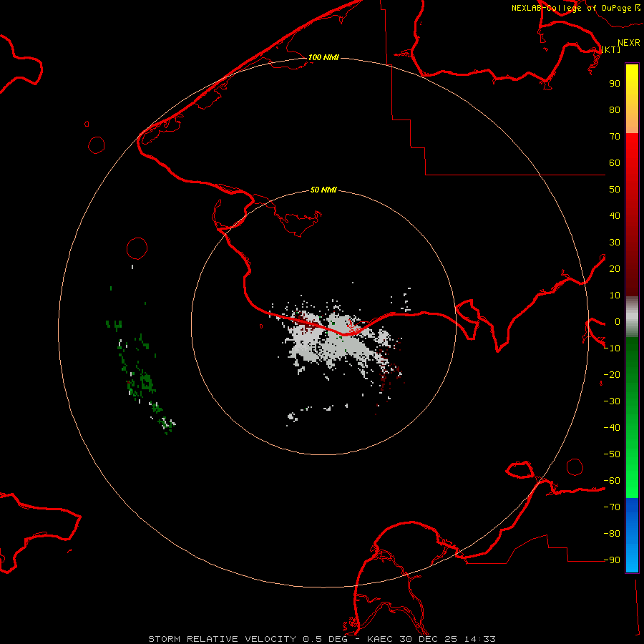Screen dimensions: 644x644
Task: Click the -10 value on the velocity scale
Action: click(612, 348)
